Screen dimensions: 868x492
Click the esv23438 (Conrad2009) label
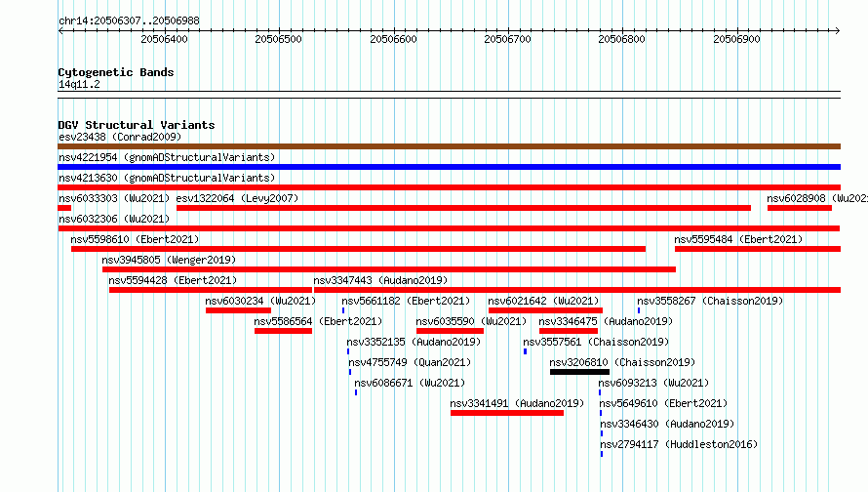pos(120,137)
